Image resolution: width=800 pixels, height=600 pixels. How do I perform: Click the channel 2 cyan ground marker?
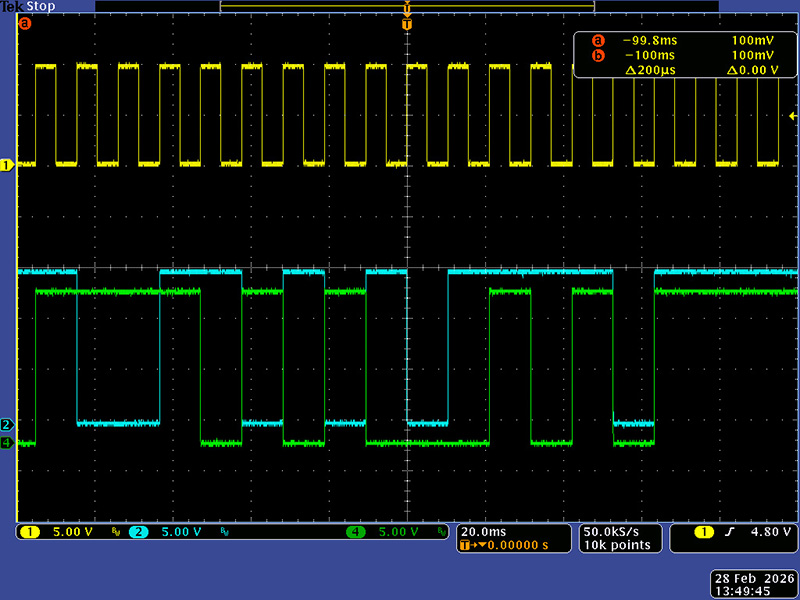pos(6,423)
